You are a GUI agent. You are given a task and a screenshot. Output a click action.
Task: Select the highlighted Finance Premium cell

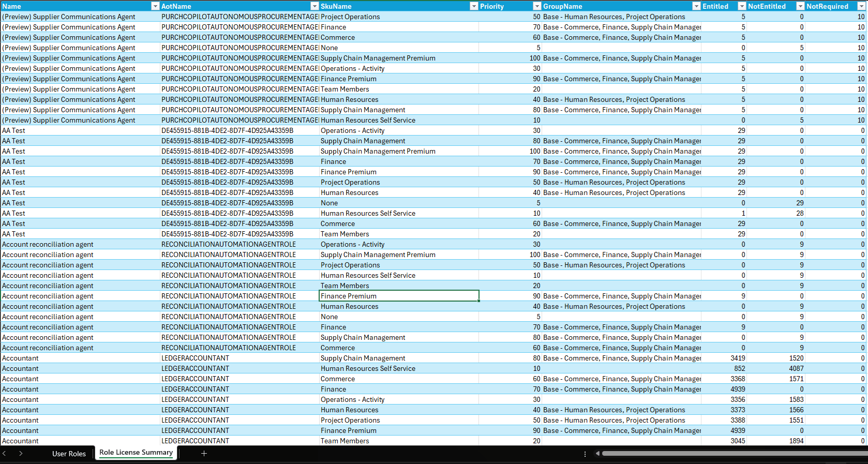(x=399, y=296)
